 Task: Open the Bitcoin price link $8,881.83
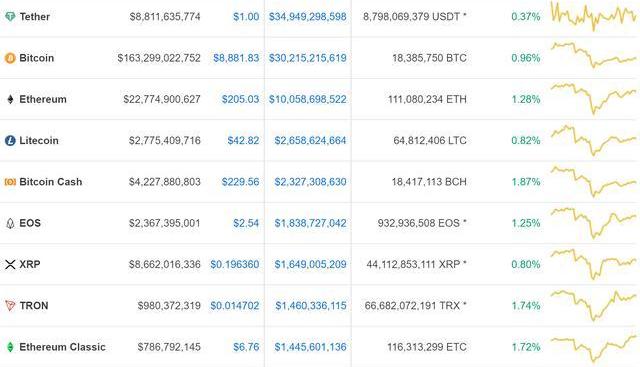(236, 58)
